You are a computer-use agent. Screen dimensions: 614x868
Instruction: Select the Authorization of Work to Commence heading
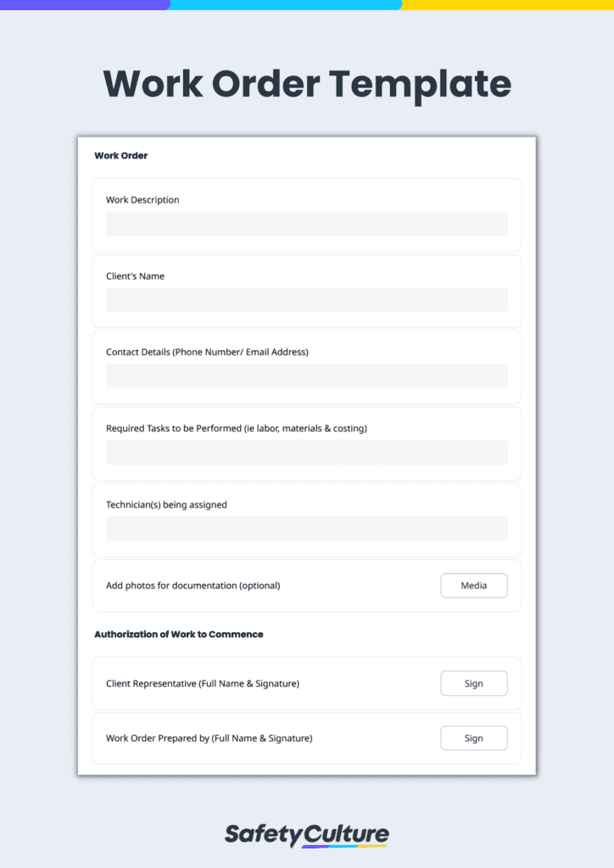178,634
